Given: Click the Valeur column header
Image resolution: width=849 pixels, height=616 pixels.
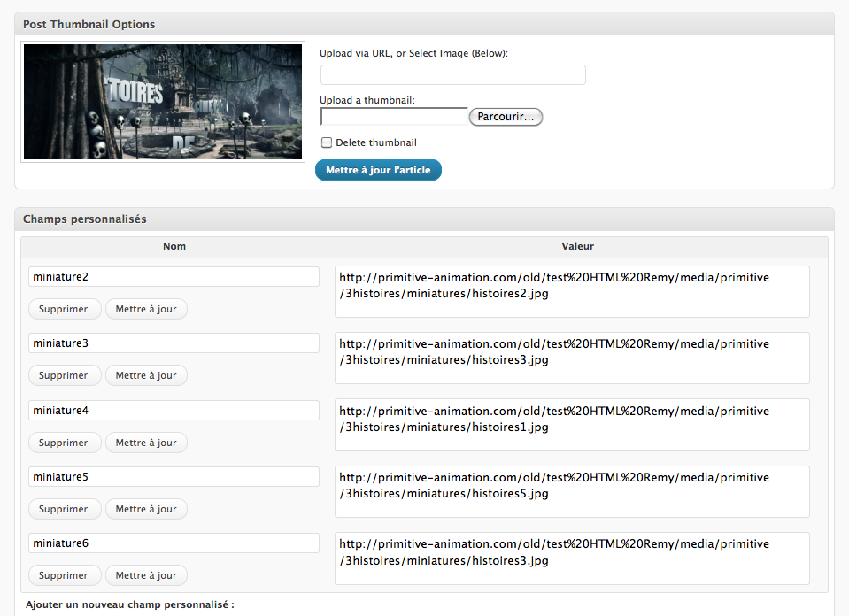Looking at the screenshot, I should [578, 246].
